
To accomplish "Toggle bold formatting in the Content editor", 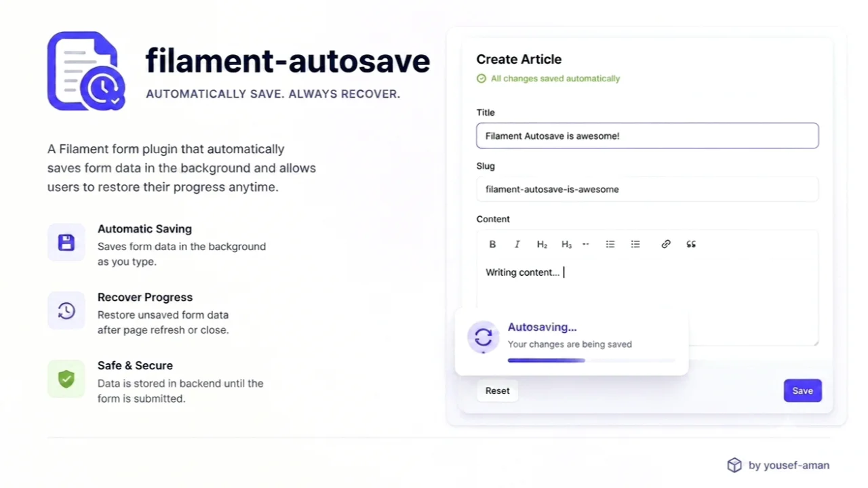I will coord(492,244).
